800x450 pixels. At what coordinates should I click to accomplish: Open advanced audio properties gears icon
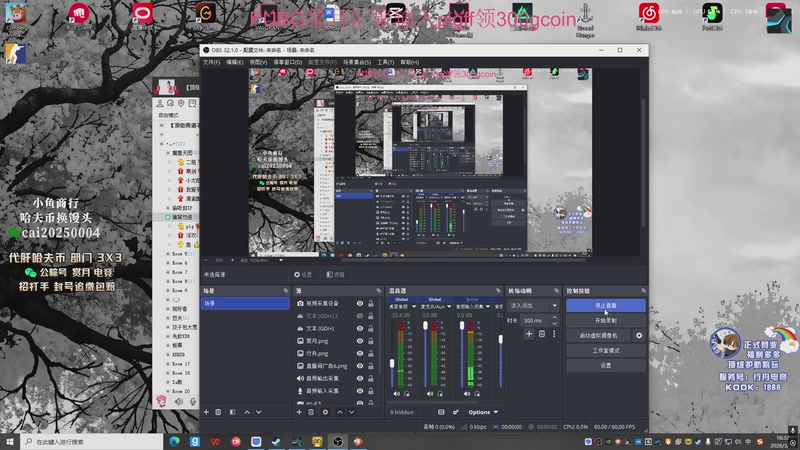point(456,412)
